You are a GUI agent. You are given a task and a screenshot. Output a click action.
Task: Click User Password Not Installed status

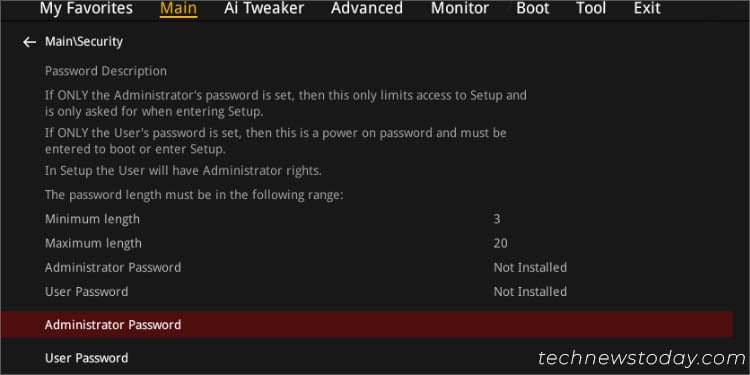point(530,291)
